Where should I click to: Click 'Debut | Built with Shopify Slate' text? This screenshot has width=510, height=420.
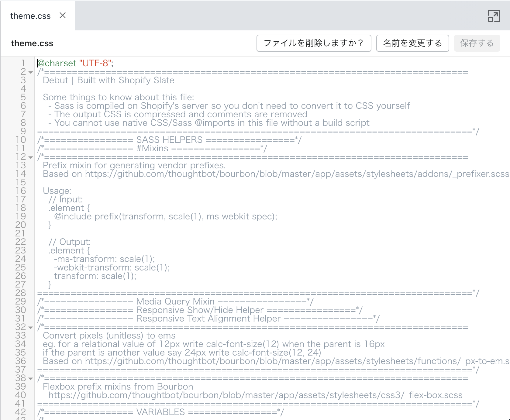109,80
